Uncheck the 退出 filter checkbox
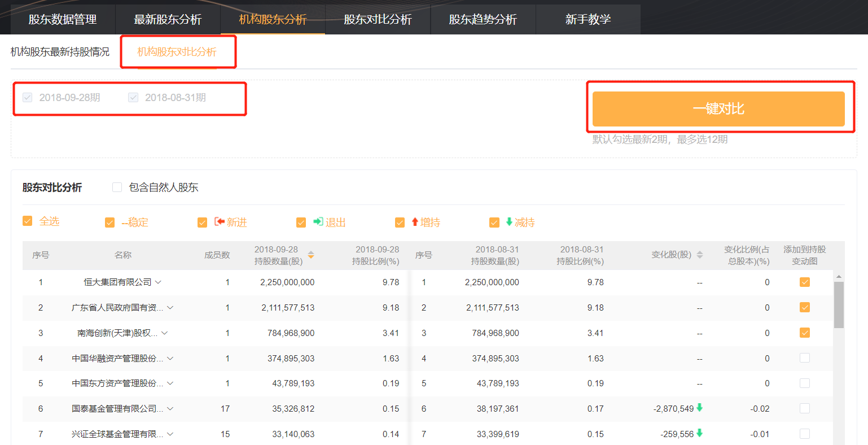Viewport: 868px width, 445px height. [301, 223]
